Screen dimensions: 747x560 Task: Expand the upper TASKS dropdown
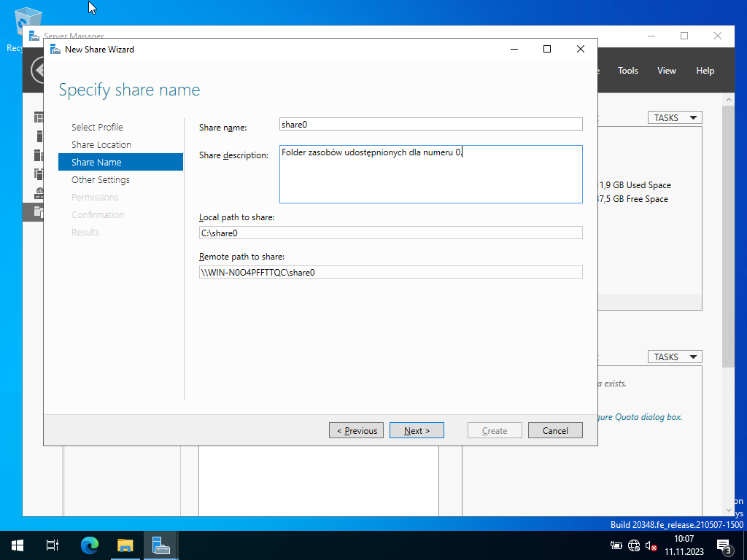(x=674, y=117)
